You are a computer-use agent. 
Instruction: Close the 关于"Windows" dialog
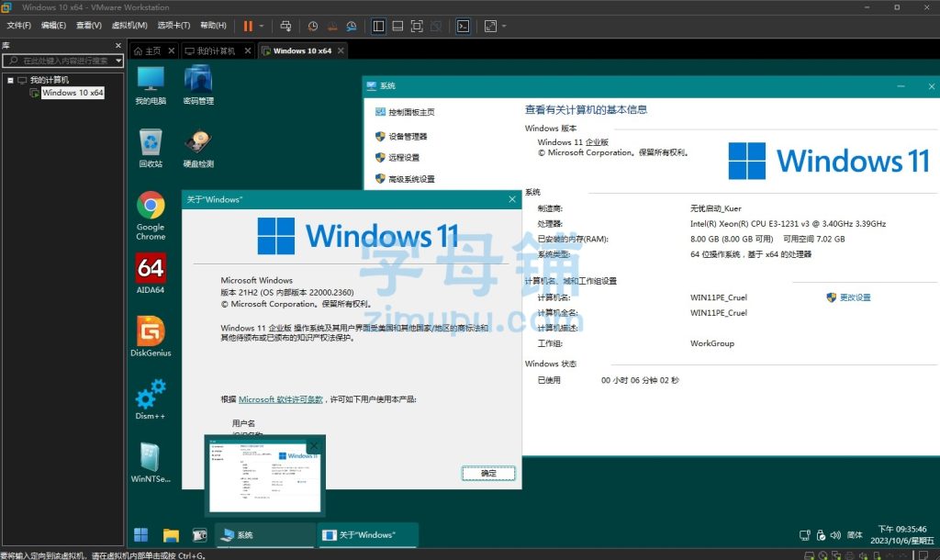(512, 199)
